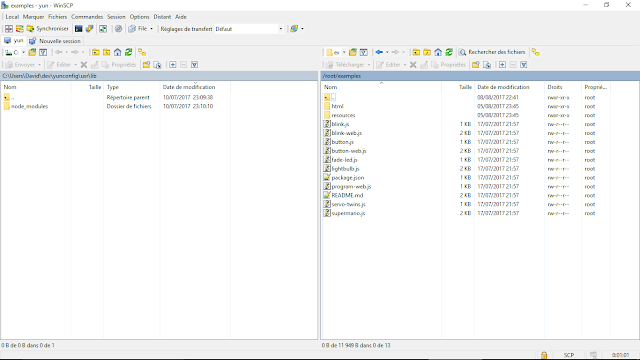The height and width of the screenshot is (360, 640).
Task: Open the Nouvelle session tab
Action: tap(55, 41)
